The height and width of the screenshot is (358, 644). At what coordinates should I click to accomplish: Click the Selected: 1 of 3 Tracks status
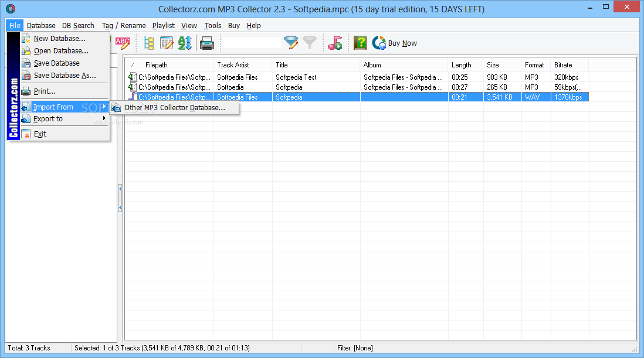(162, 348)
